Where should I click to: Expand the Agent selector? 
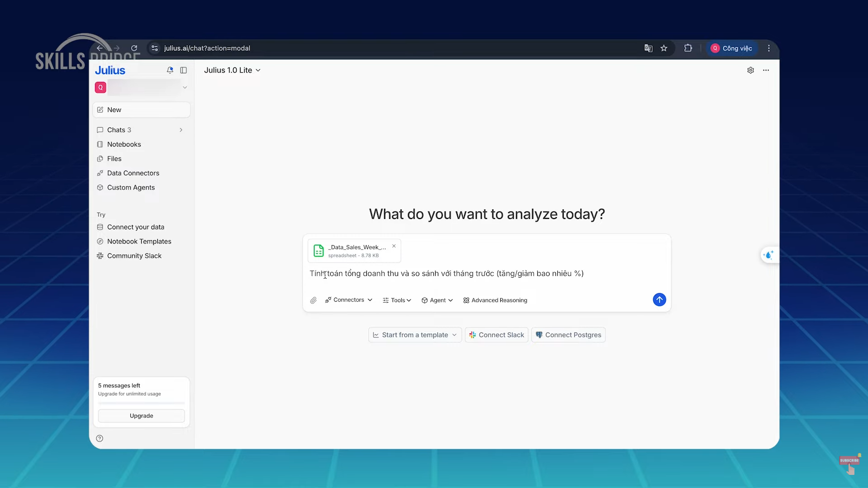pyautogui.click(x=437, y=300)
